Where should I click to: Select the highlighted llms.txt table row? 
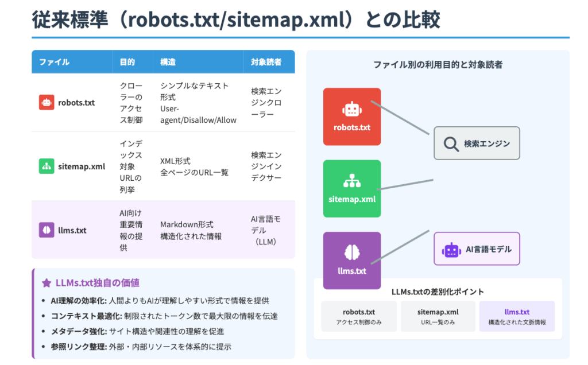(x=163, y=230)
